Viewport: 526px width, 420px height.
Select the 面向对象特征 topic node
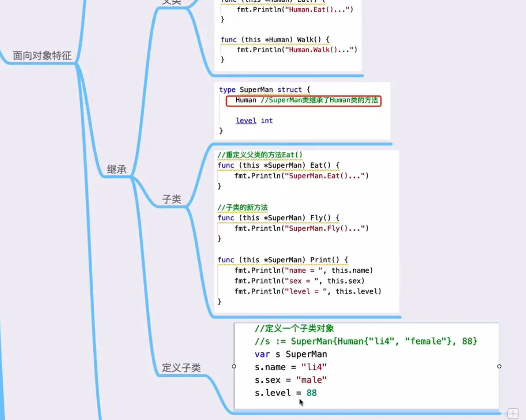tap(42, 56)
